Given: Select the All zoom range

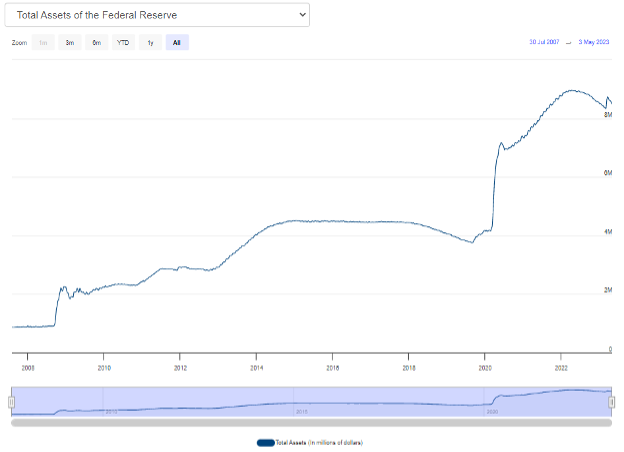Looking at the screenshot, I should click(x=177, y=43).
